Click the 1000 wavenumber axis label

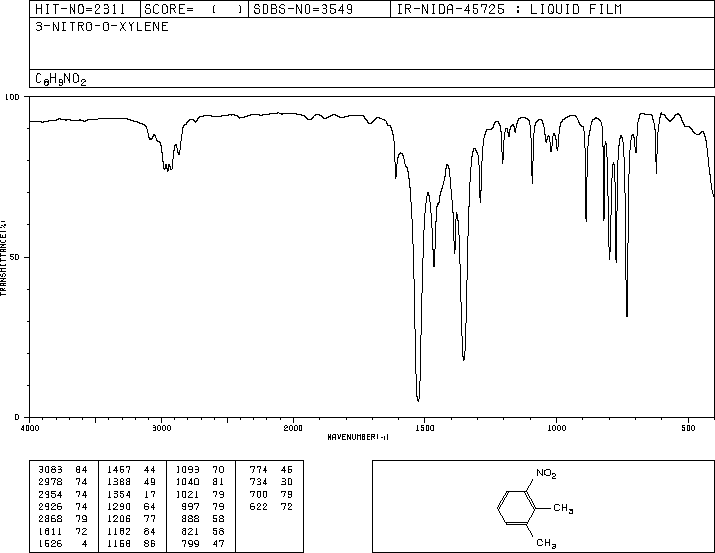coord(556,428)
